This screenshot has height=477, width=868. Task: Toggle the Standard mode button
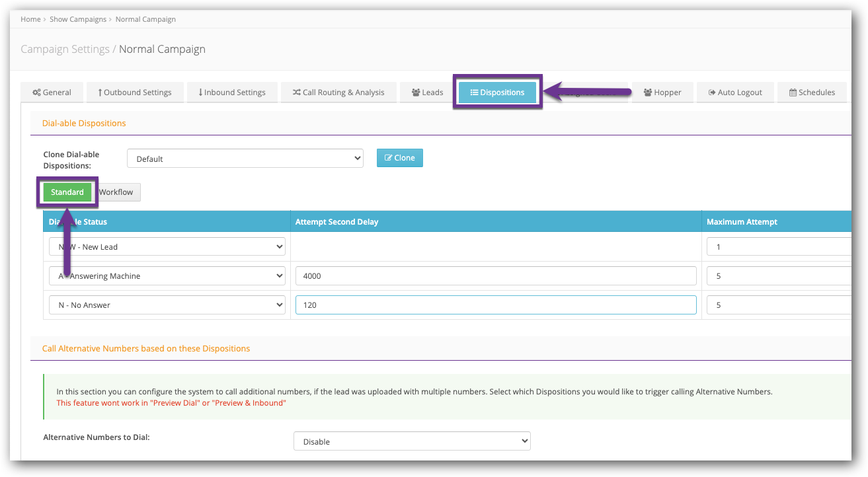pos(67,192)
